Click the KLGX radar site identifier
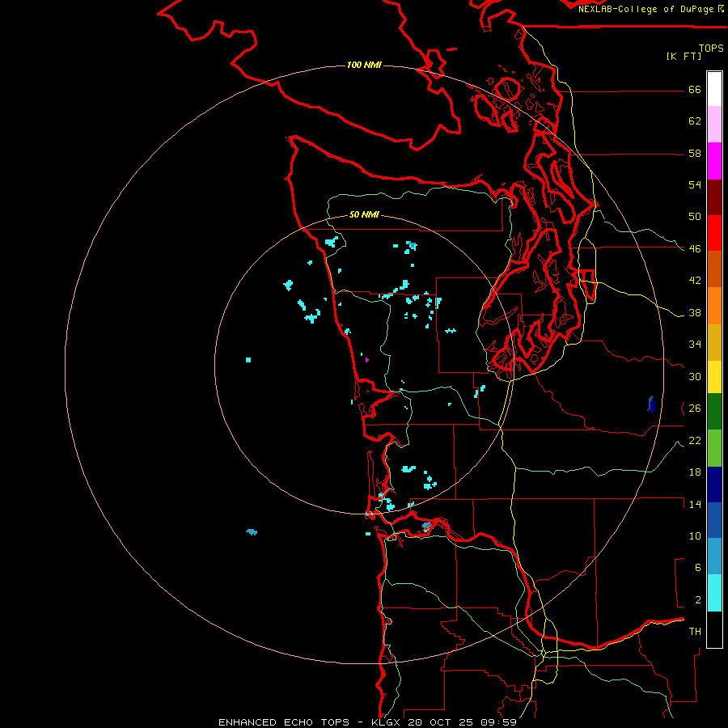728x728 pixels. click(x=385, y=722)
